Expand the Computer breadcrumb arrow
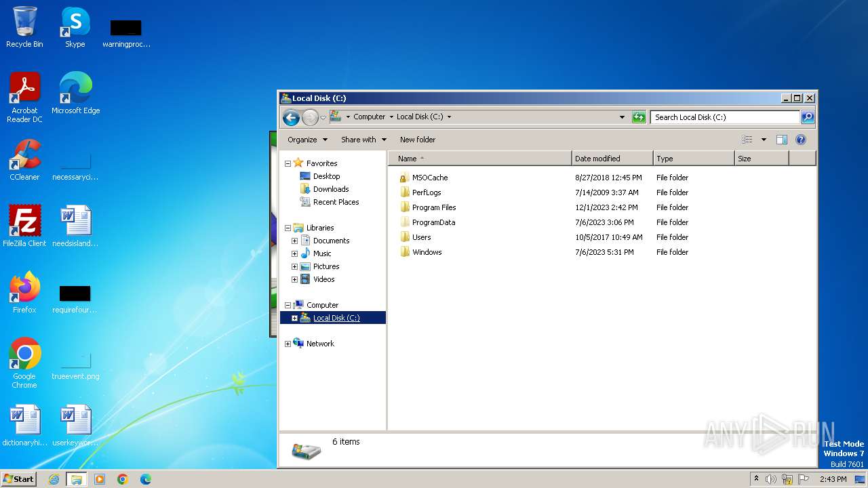868x488 pixels. [x=391, y=117]
